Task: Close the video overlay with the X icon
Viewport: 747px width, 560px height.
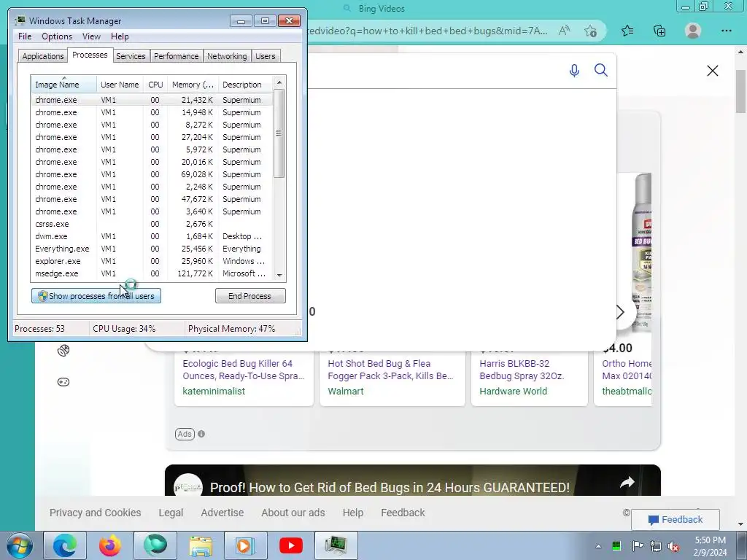Action: point(712,71)
